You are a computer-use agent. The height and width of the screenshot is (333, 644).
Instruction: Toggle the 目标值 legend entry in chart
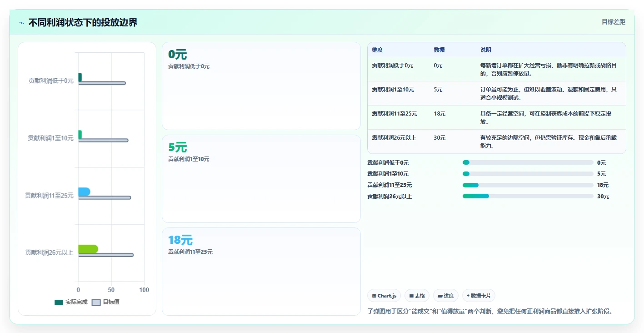pos(106,302)
